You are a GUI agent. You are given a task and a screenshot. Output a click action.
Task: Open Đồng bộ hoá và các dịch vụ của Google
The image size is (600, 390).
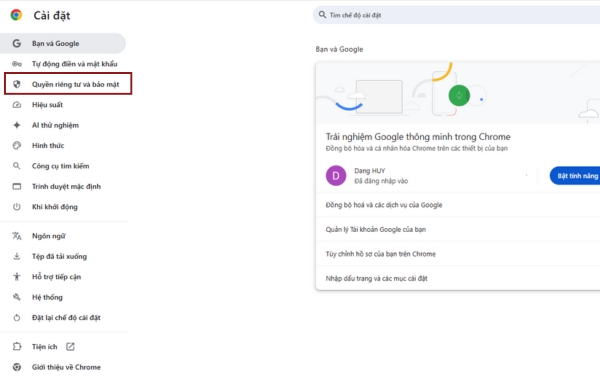(x=458, y=205)
